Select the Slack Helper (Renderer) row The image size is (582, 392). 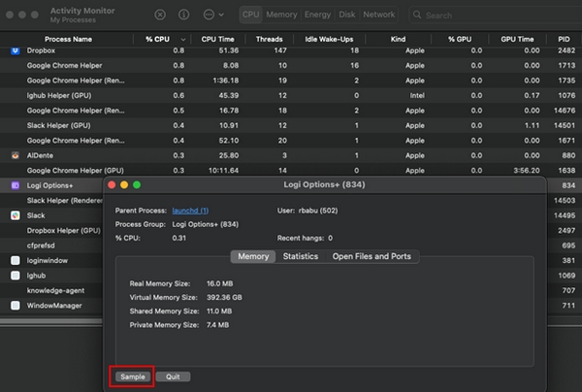pos(51,201)
